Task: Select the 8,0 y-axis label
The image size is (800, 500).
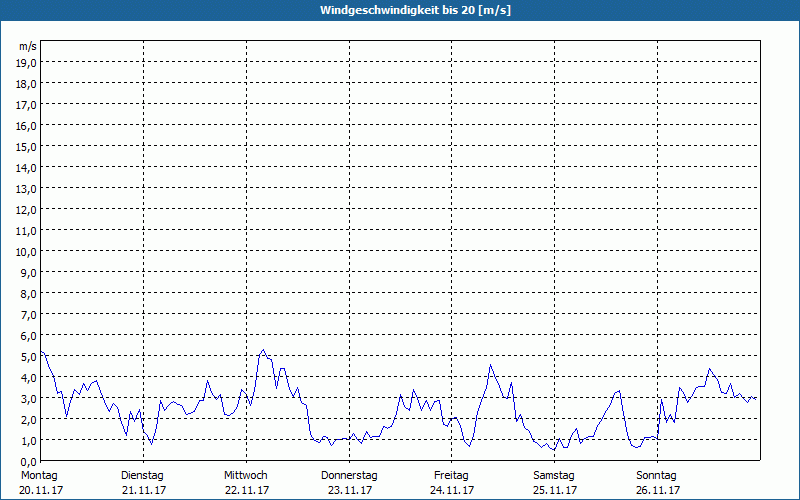Action: (29, 294)
